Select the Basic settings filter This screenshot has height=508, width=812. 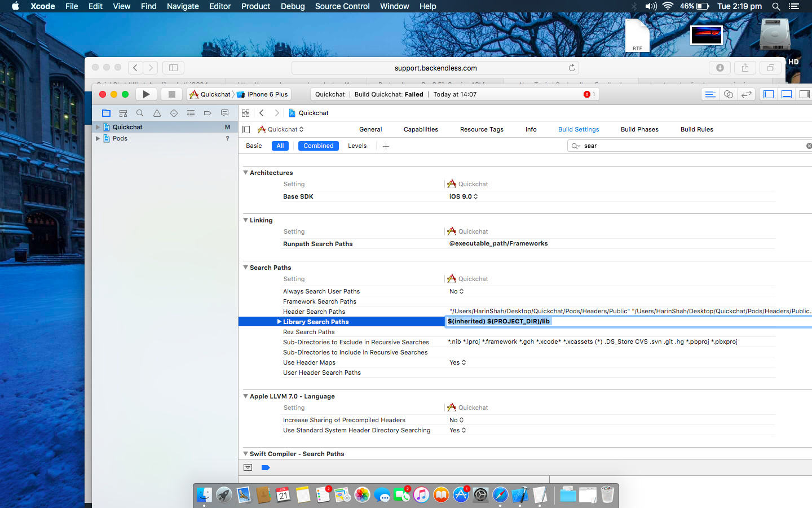coord(254,146)
